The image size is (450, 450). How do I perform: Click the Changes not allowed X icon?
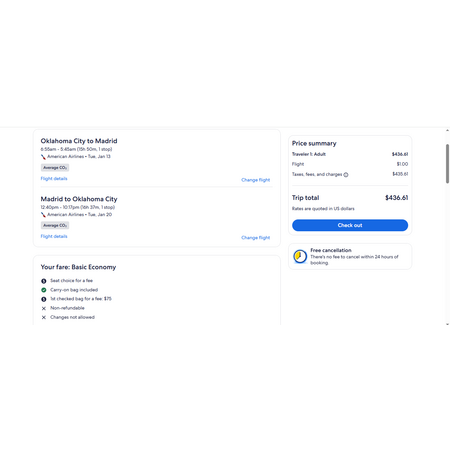point(44,317)
